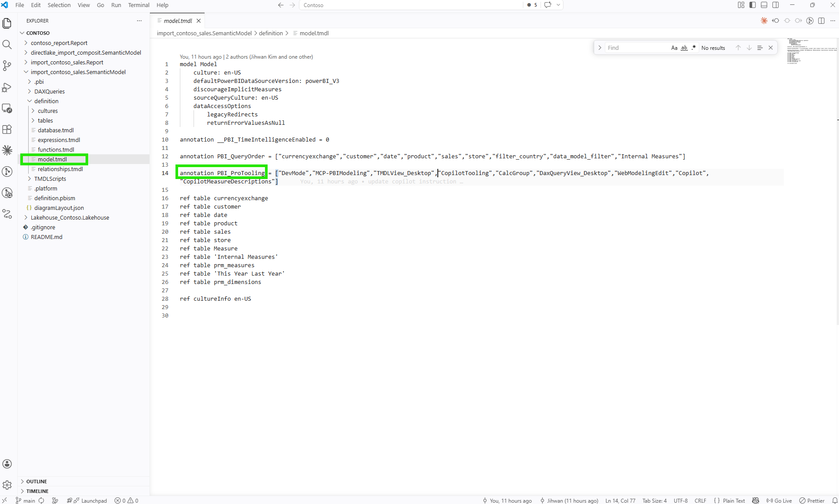This screenshot has height=504, width=839.
Task: Select the model.tmdl editor tab
Action: click(178, 21)
